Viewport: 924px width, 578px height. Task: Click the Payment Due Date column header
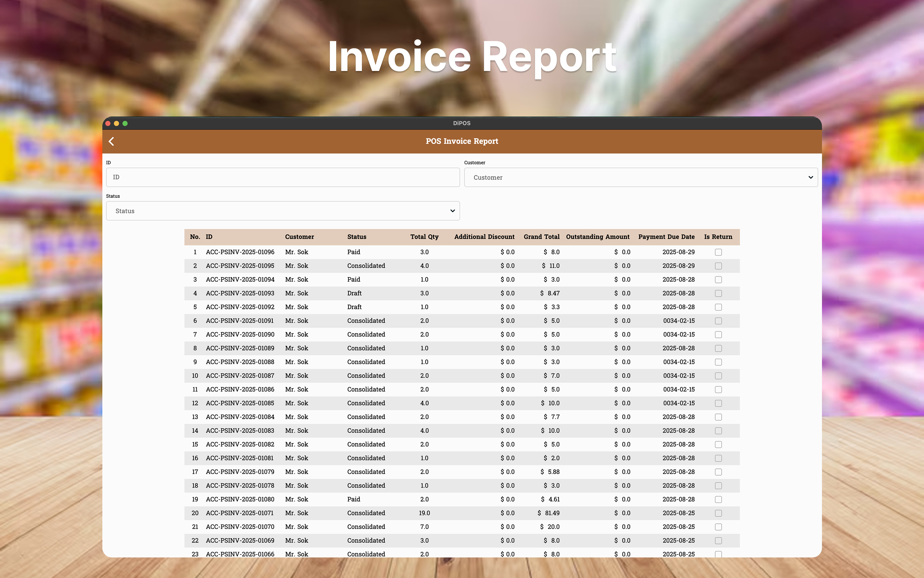666,237
